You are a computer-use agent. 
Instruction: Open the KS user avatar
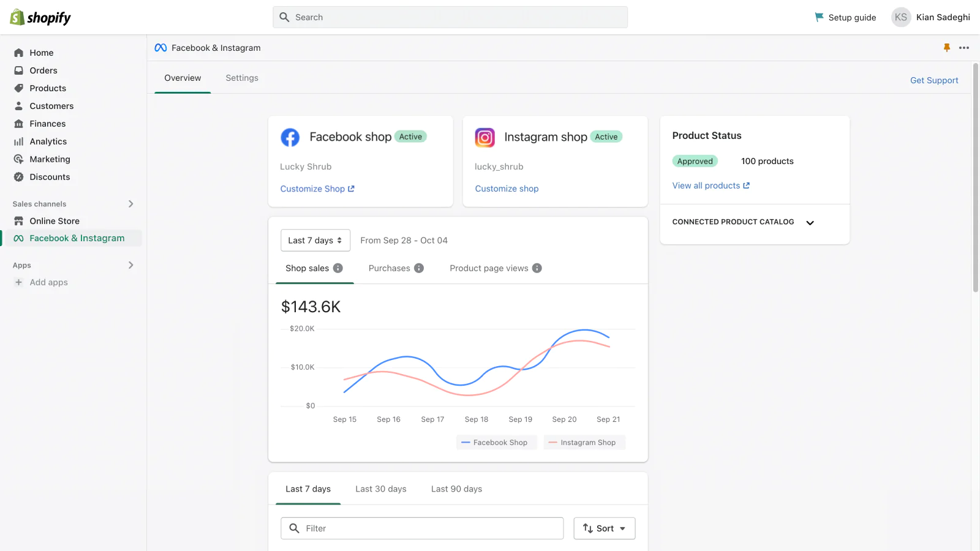point(901,17)
